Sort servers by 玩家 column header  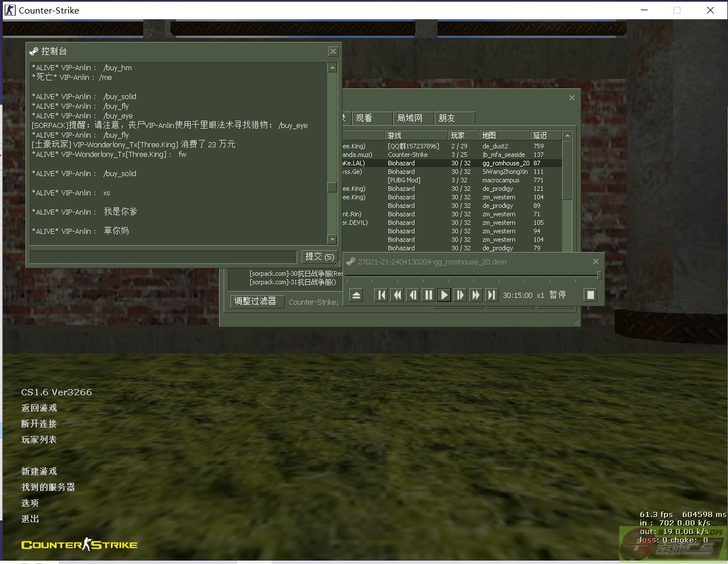point(464,135)
